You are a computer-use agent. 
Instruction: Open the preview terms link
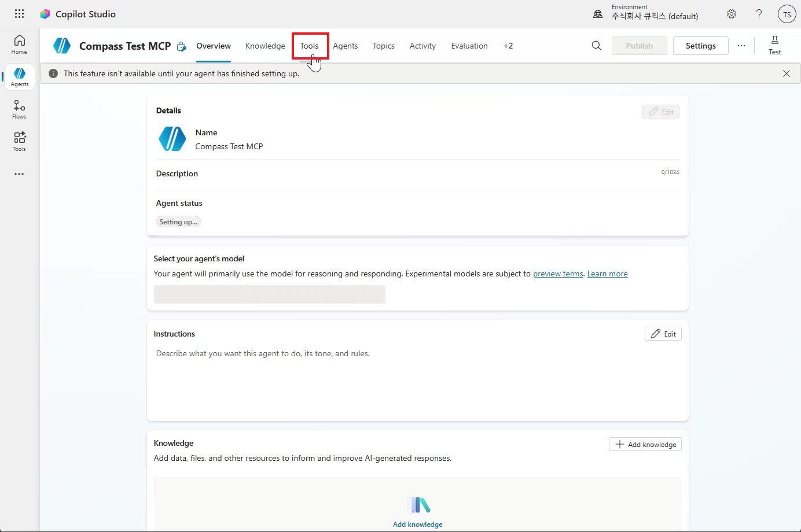pyautogui.click(x=558, y=274)
